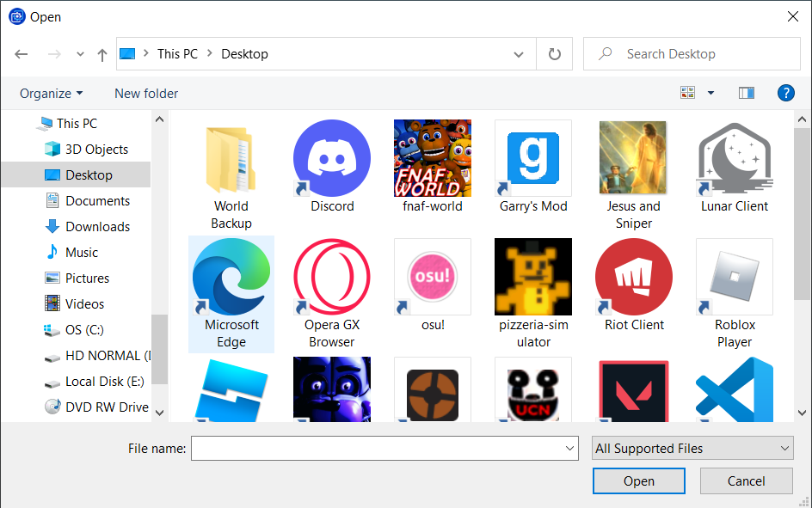Select the purple animatronic face icon
Screen dimensions: 812x508
pyautogui.click(x=332, y=389)
